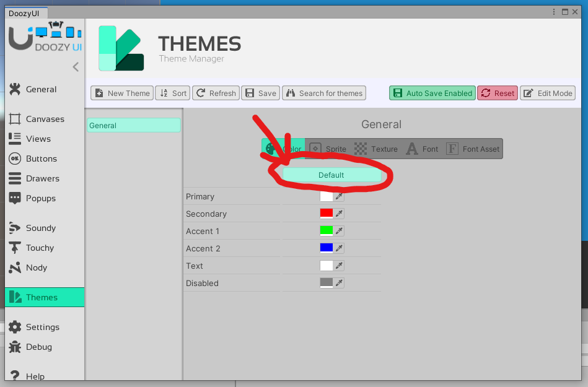This screenshot has width=588, height=387.
Task: Switch to the Font Asset tab
Action: 473,149
